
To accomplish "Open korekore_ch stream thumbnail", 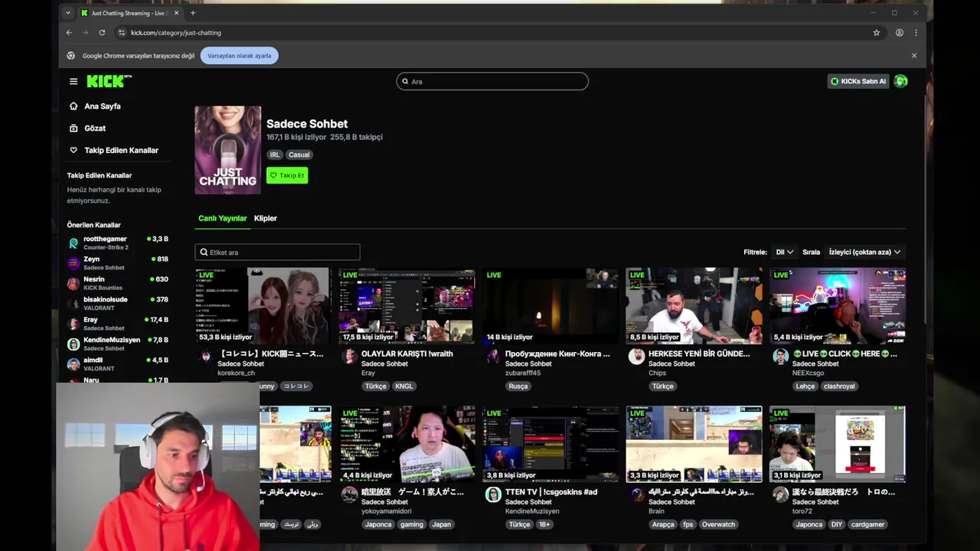I will point(263,306).
